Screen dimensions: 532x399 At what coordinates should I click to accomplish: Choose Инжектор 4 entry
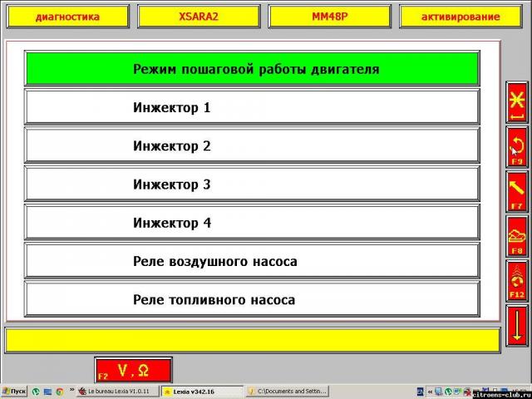[x=252, y=223]
